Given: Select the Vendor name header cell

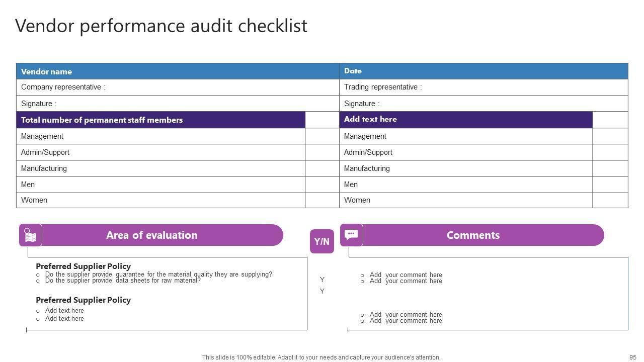Looking at the screenshot, I should click(178, 71).
